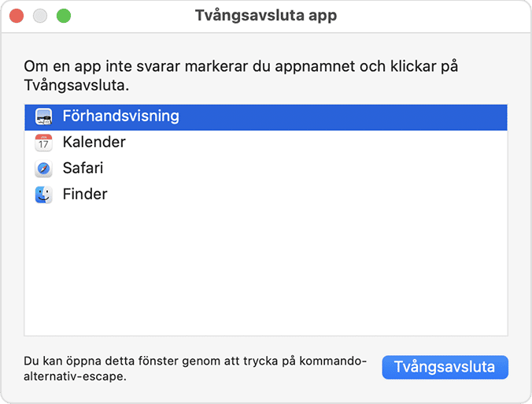Select Kalender in the app list
The image size is (532, 404).
coord(94,143)
